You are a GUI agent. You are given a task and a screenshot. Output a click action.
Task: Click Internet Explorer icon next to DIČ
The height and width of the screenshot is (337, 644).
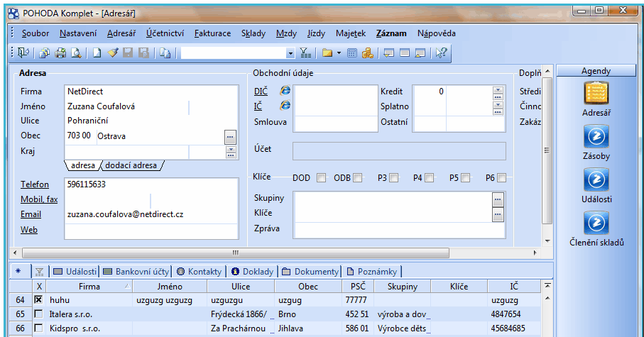pyautogui.click(x=285, y=90)
